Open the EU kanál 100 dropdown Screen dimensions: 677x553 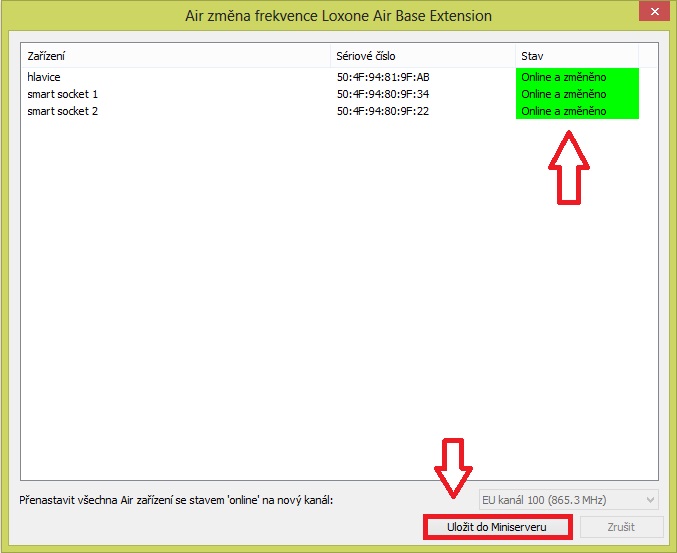coord(566,499)
